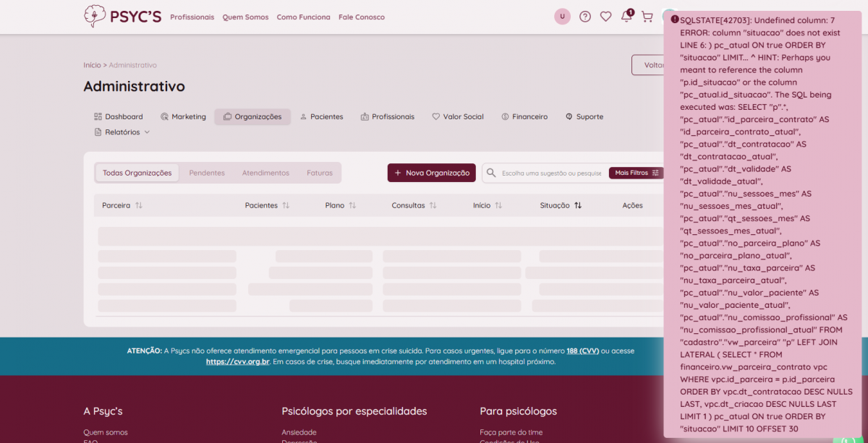Open the help question mark icon

[x=584, y=16]
